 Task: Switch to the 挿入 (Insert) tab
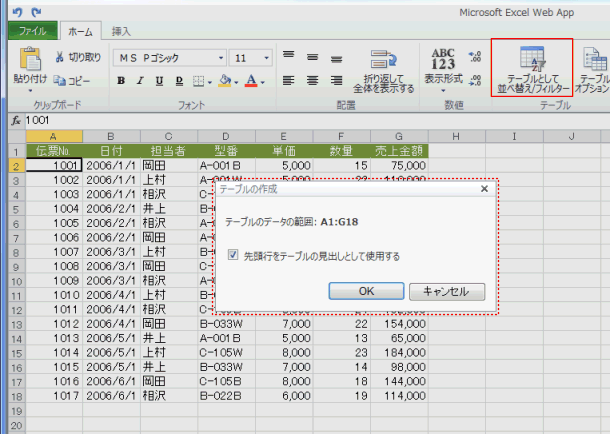click(x=121, y=32)
